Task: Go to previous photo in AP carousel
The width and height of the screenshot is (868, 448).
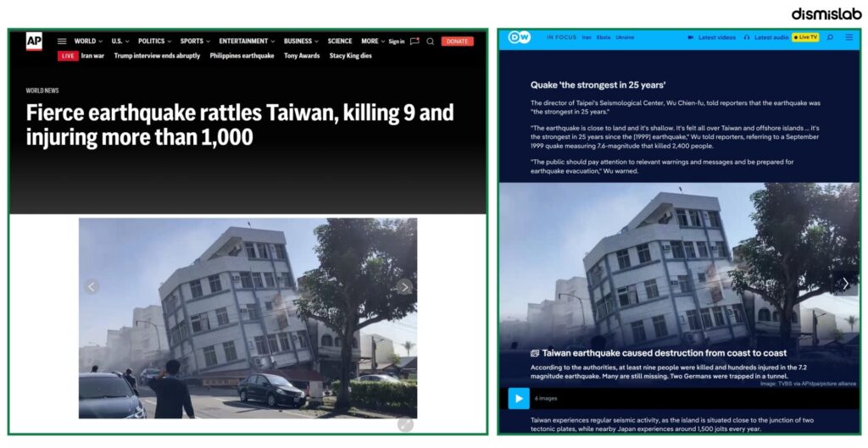Action: point(92,286)
